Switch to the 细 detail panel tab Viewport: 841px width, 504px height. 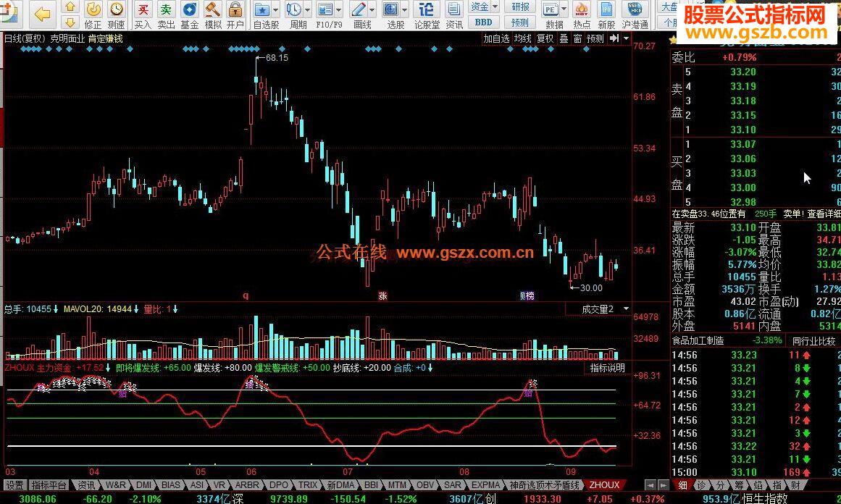[x=682, y=485]
